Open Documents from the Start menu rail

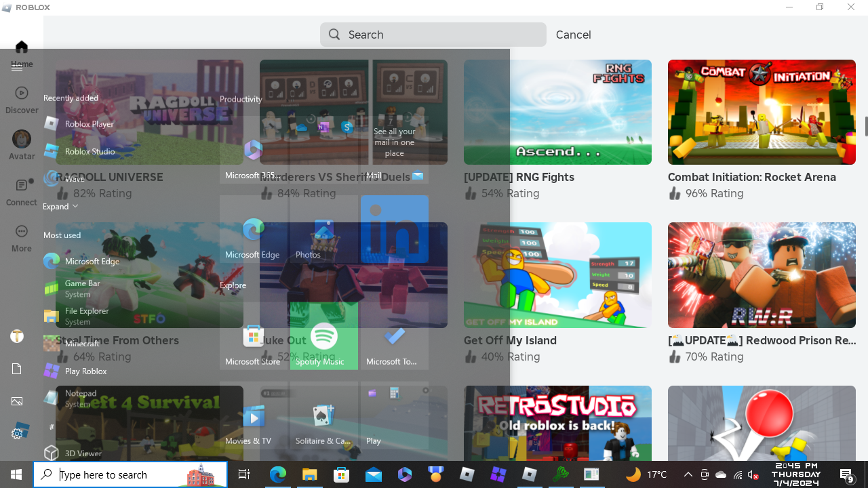17,369
